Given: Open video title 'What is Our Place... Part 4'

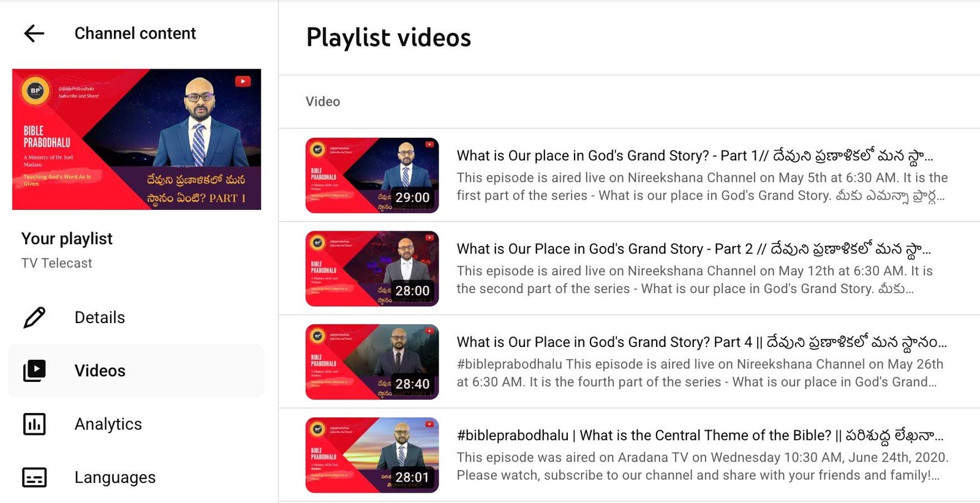Looking at the screenshot, I should [x=702, y=342].
